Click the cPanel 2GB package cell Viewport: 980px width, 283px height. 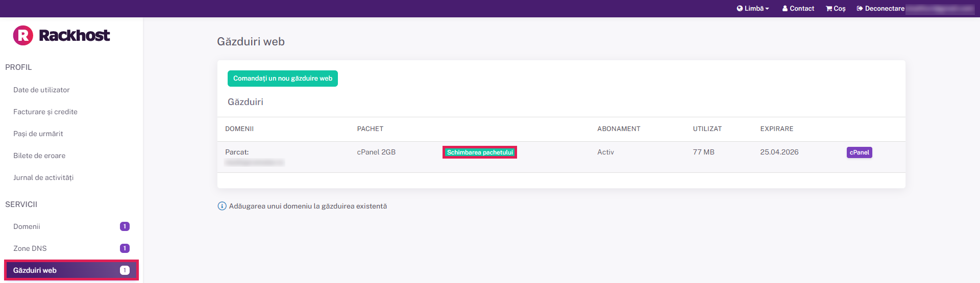tap(376, 152)
